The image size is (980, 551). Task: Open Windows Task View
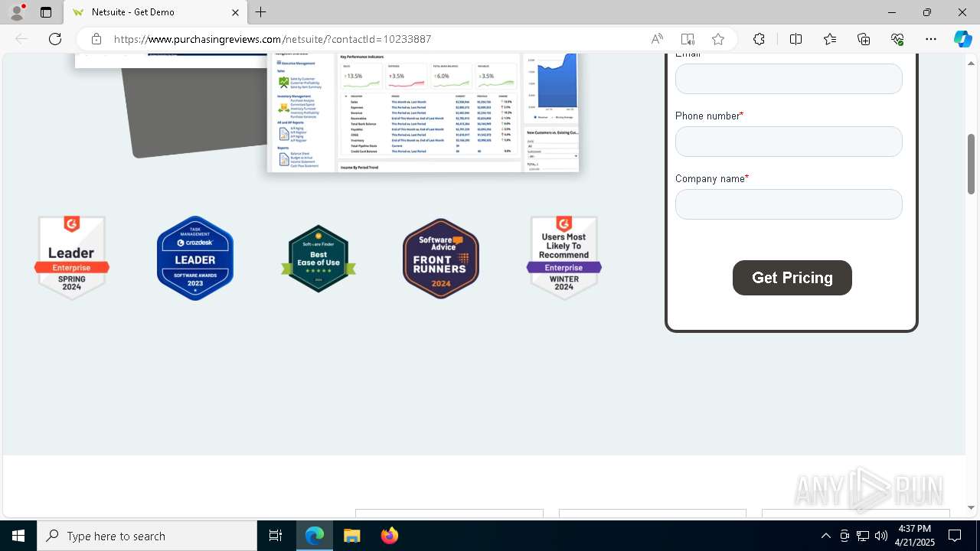click(x=276, y=536)
